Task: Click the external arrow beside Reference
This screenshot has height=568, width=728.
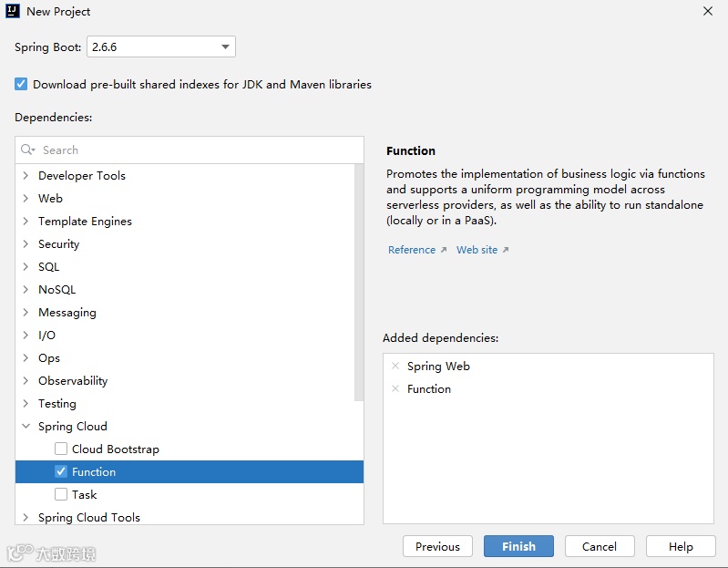Action: 444,250
